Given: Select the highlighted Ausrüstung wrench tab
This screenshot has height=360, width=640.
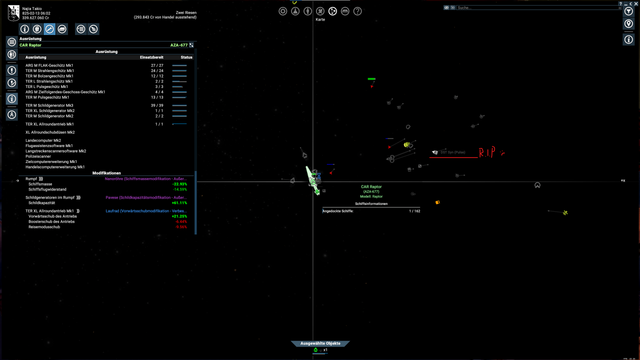Looking at the screenshot, I should point(49,29).
